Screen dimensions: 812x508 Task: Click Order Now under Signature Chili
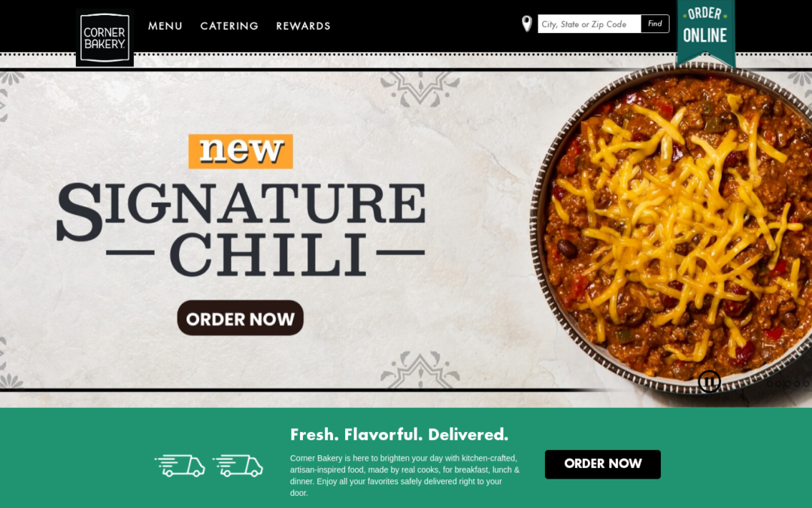pos(241,318)
